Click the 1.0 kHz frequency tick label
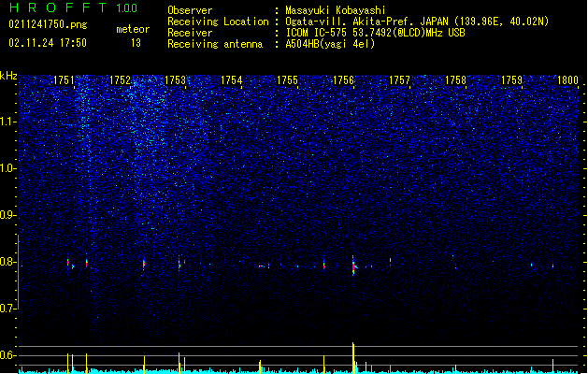This screenshot has width=588, height=374. pyautogui.click(x=8, y=168)
